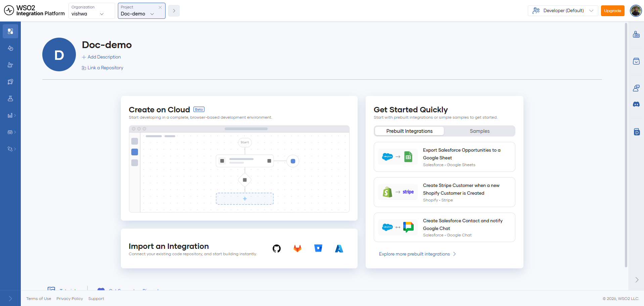Open the Organization vishwa dropdown

(92, 11)
